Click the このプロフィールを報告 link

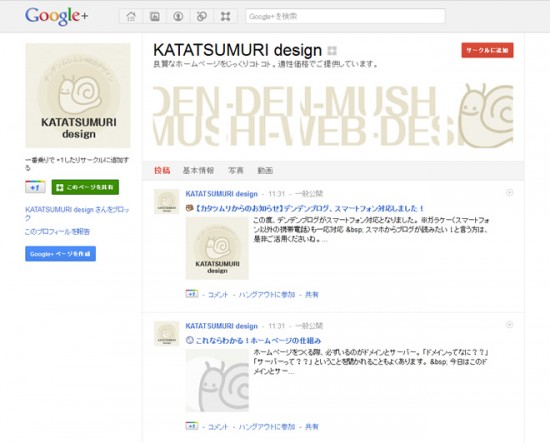pos(58,231)
